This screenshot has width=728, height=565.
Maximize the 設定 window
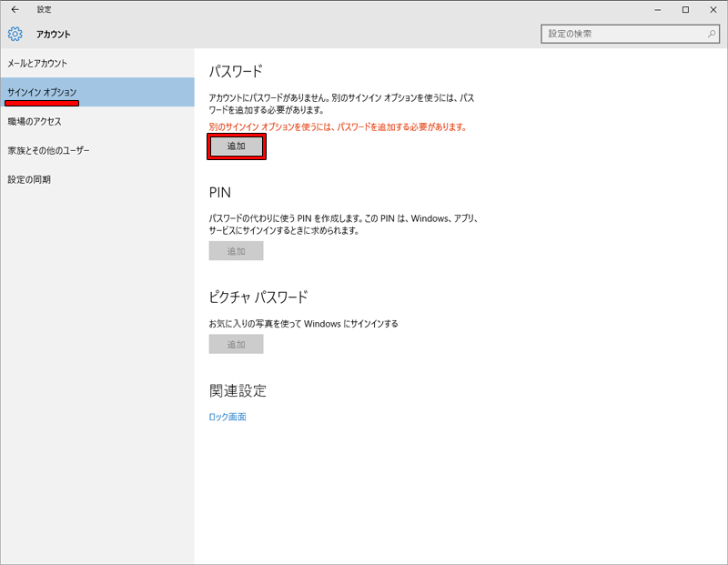tap(685, 9)
